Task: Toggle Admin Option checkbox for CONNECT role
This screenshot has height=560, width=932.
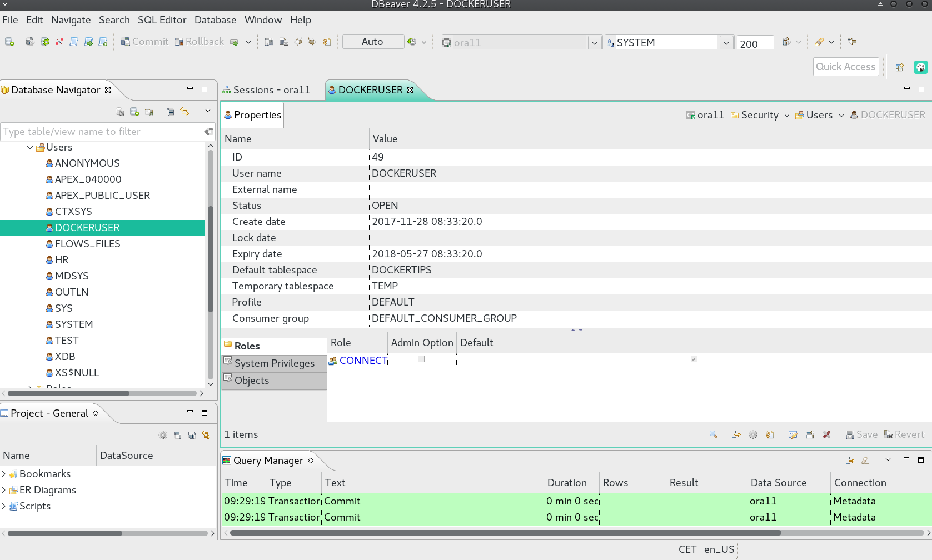Action: point(421,359)
